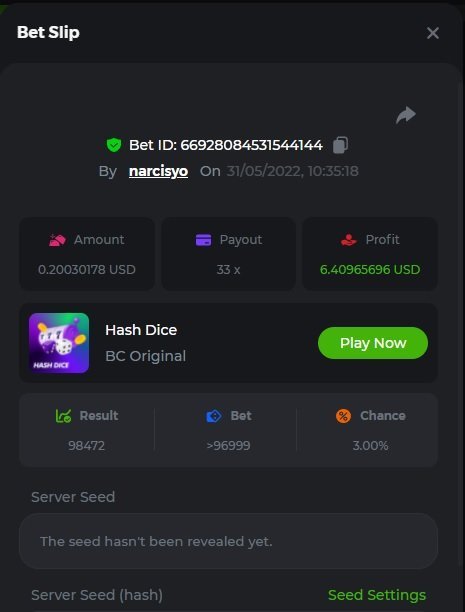Select the Server Seed text field
Screen dimensions: 465x612
pos(228,541)
